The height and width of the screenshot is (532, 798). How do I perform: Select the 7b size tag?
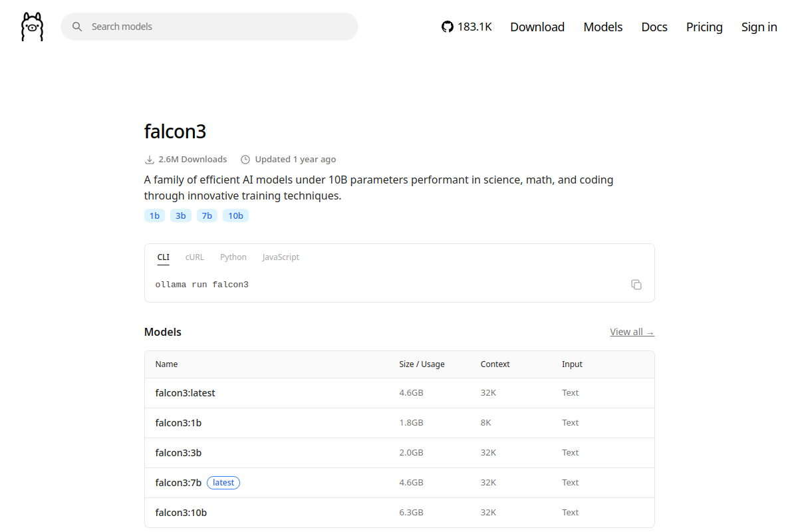tap(207, 215)
